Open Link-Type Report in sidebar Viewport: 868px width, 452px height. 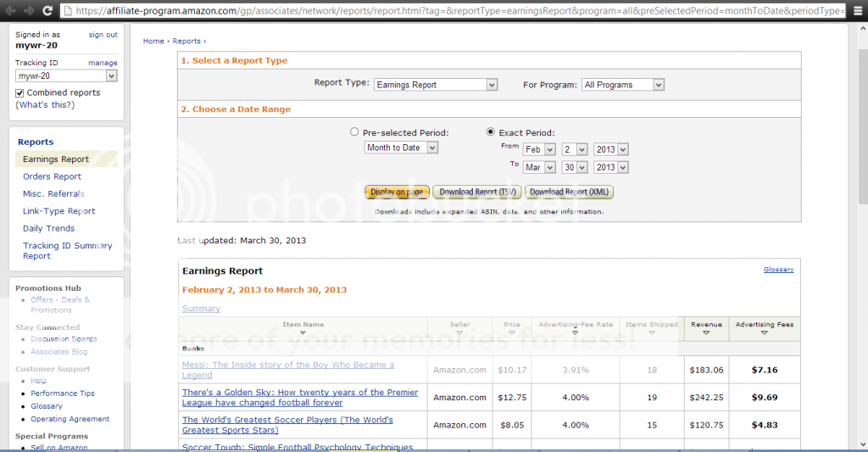(59, 211)
